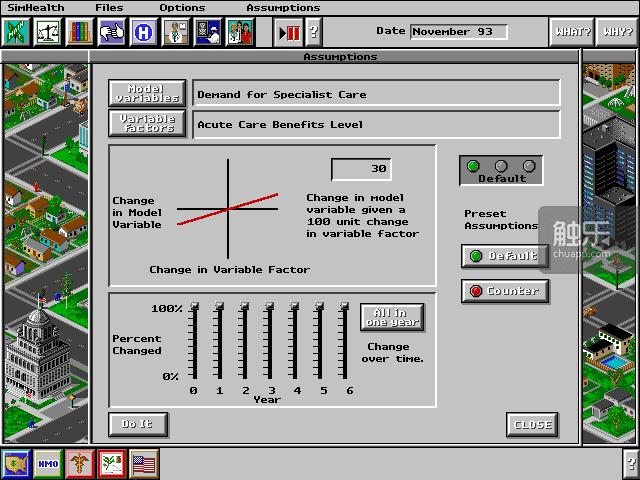Click the caduceus medical symbol icon
This screenshot has width=640, height=480.
pos(80,464)
